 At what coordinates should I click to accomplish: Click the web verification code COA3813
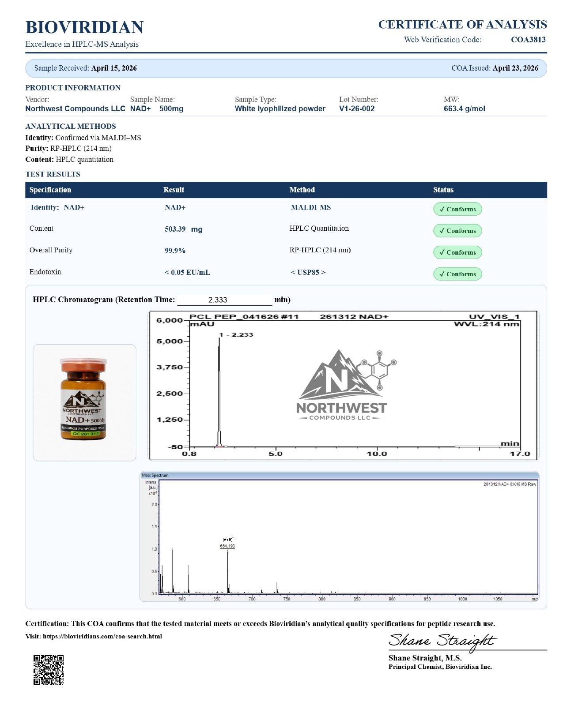point(528,40)
